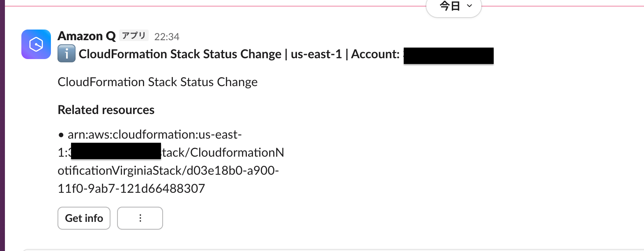Open the three-dot more actions menu

point(140,218)
